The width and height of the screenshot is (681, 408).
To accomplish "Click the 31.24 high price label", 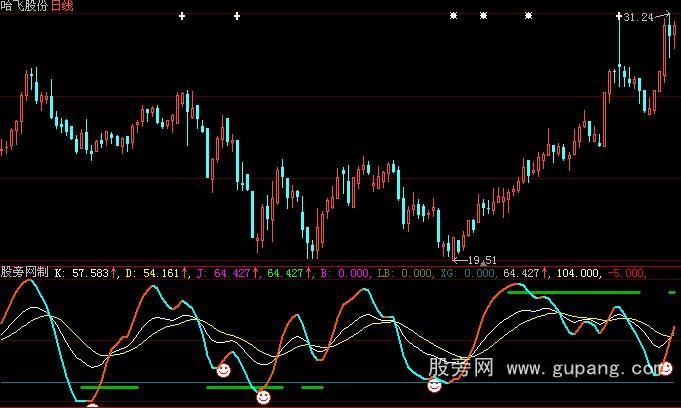I will (x=638, y=18).
